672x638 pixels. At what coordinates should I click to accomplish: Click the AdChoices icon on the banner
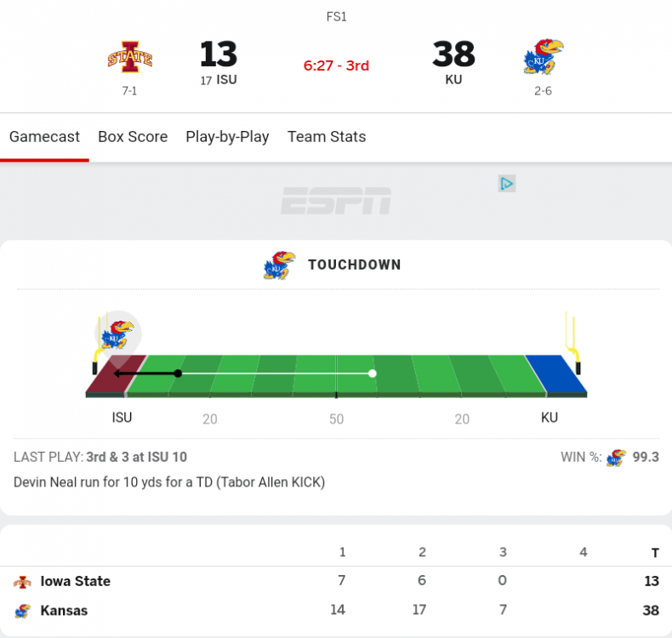pos(507,184)
